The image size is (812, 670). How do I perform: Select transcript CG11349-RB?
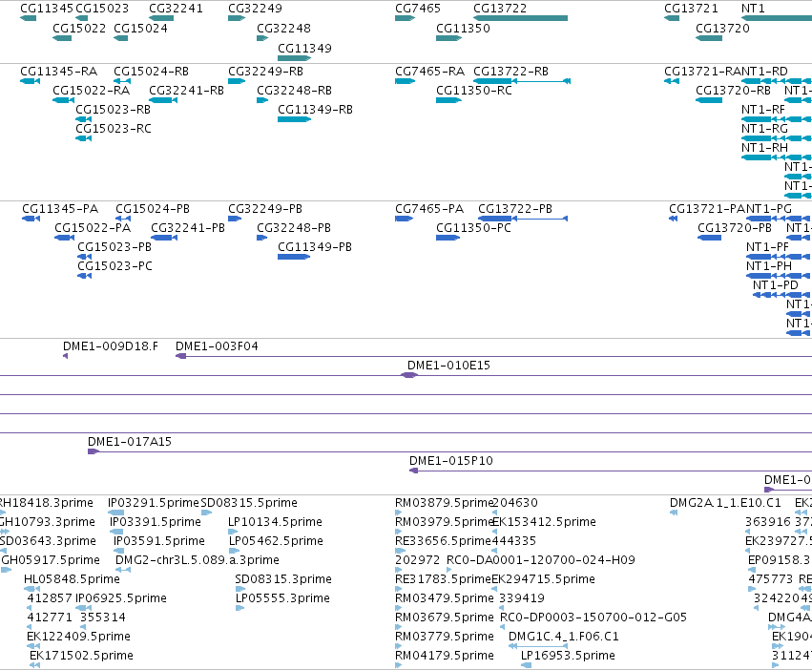[x=294, y=119]
